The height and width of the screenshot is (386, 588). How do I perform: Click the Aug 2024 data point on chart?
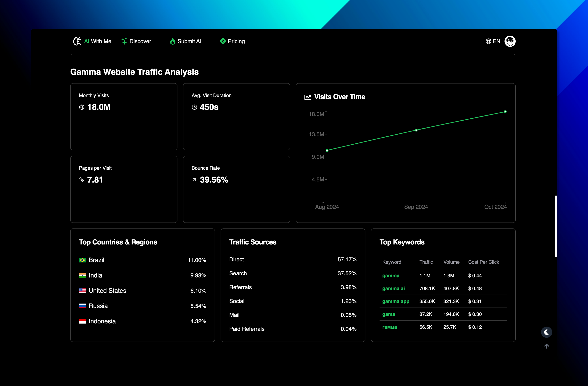coord(327,150)
